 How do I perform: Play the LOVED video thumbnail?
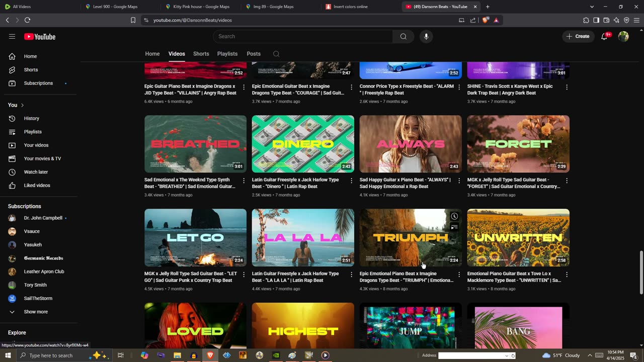click(x=195, y=326)
